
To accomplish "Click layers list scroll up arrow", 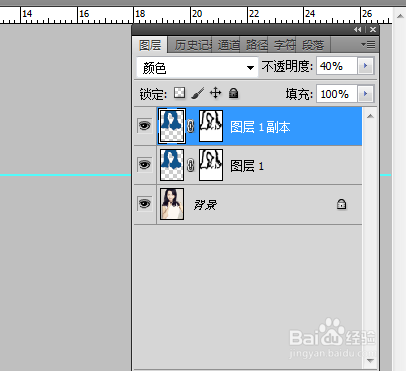I will click(370, 116).
